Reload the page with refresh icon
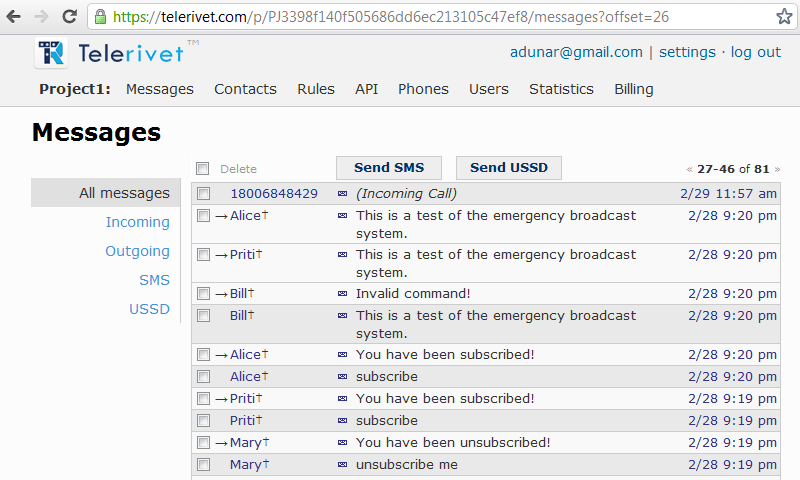The width and height of the screenshot is (800, 480). click(69, 17)
